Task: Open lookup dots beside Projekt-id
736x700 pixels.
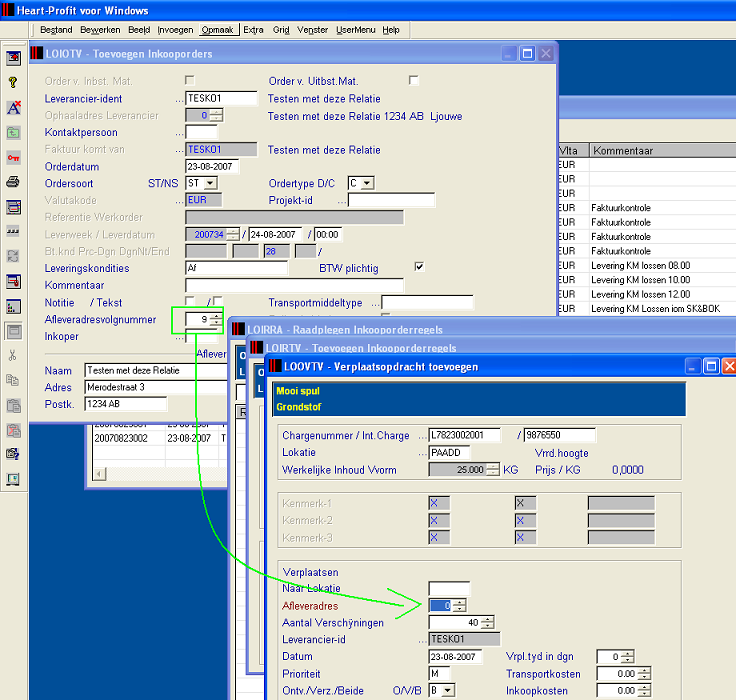Action: click(342, 201)
